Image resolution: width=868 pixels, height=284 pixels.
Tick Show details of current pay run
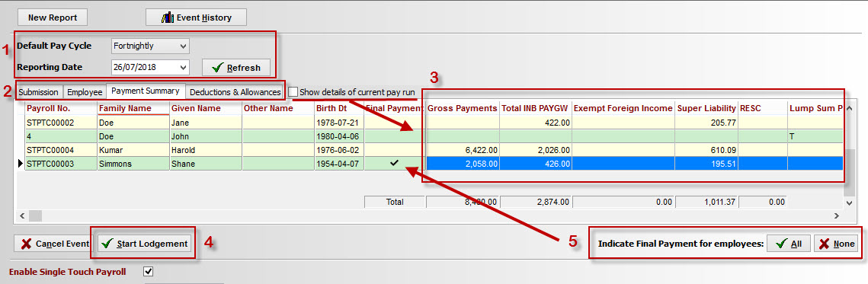[293, 92]
